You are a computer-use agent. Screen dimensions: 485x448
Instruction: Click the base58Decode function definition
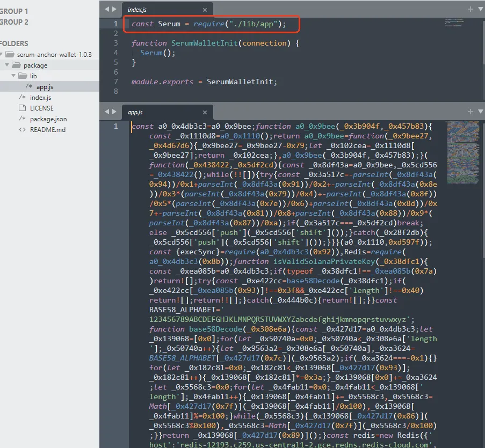[215, 329]
